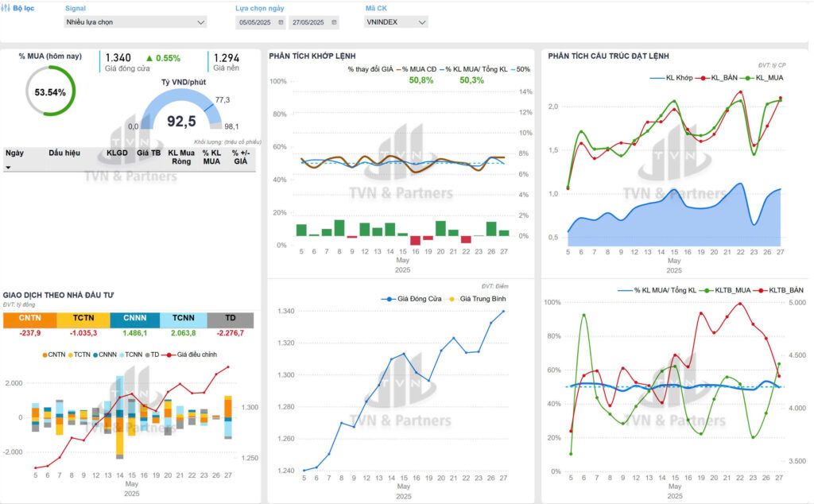Click the sort arrow under Ngày column
This screenshot has height=504, width=814.
9,168
